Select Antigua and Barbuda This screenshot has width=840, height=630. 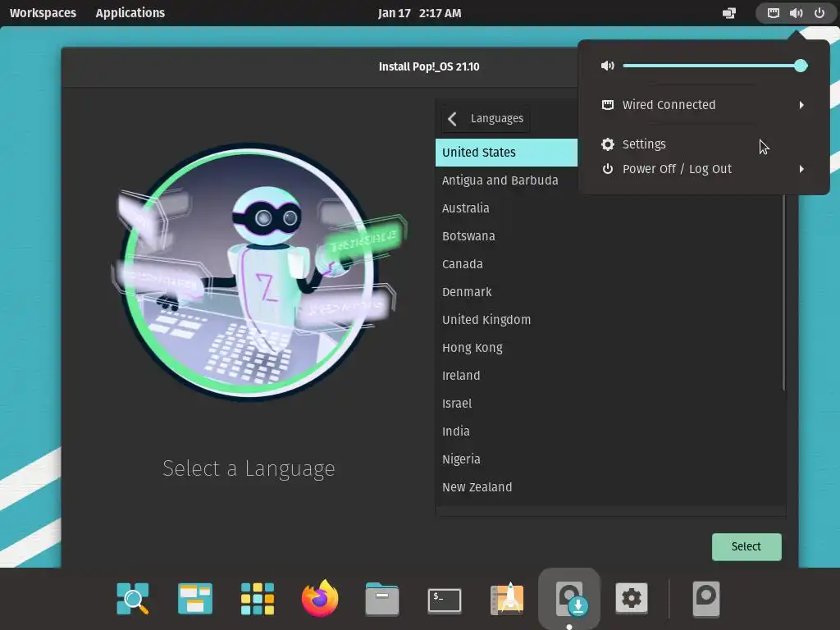point(506,180)
